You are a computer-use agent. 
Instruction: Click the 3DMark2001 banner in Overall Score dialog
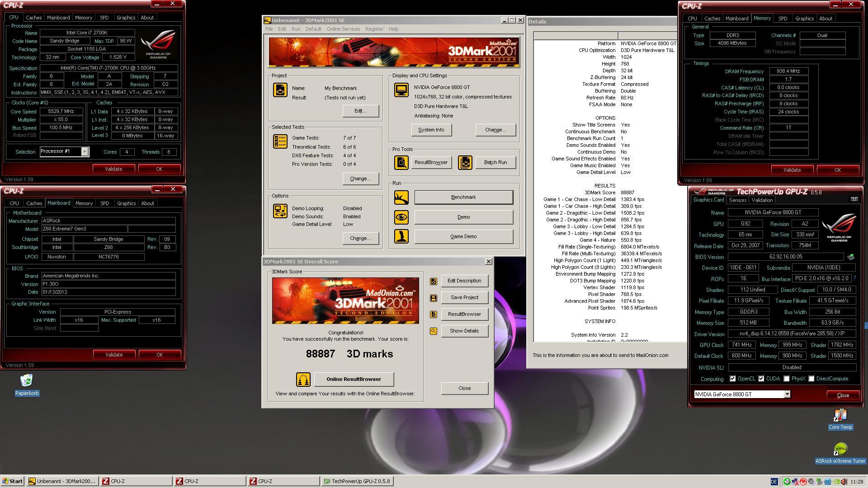[x=345, y=300]
